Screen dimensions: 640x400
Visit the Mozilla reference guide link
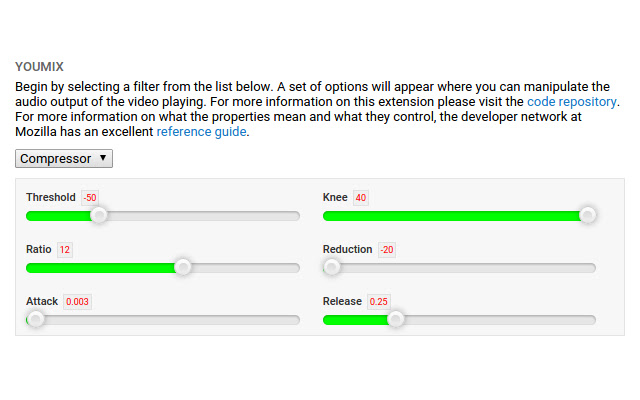[x=200, y=131]
